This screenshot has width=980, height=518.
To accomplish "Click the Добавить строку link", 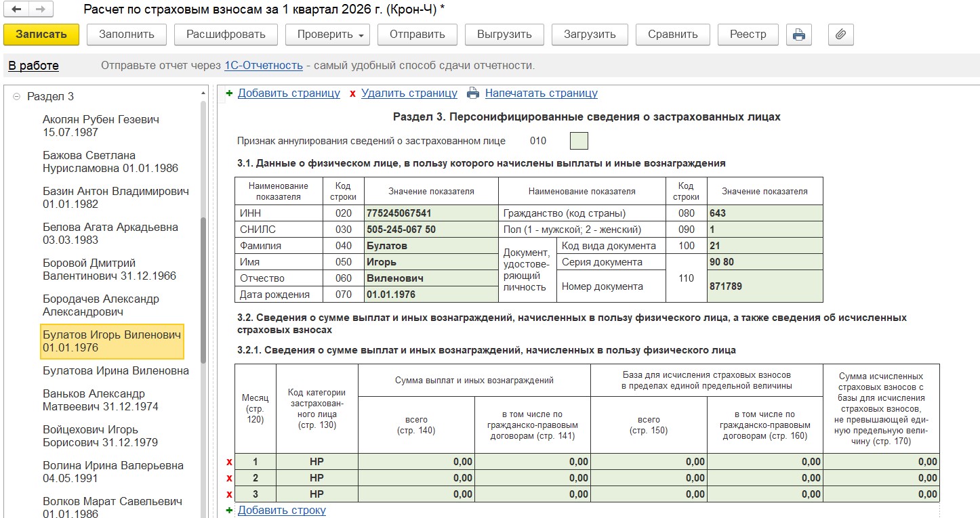I will [x=281, y=511].
